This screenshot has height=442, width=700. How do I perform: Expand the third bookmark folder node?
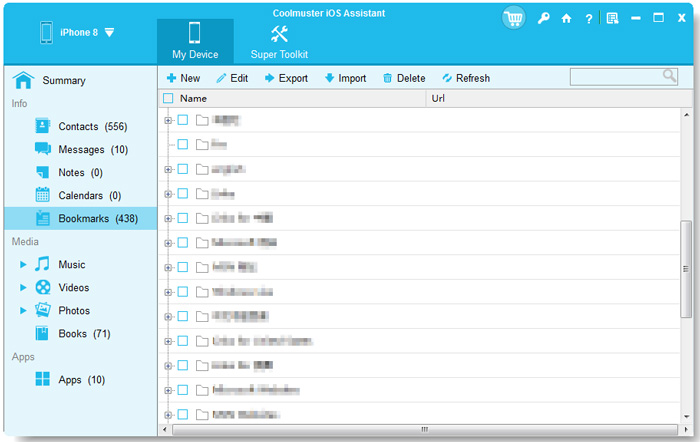(x=168, y=170)
